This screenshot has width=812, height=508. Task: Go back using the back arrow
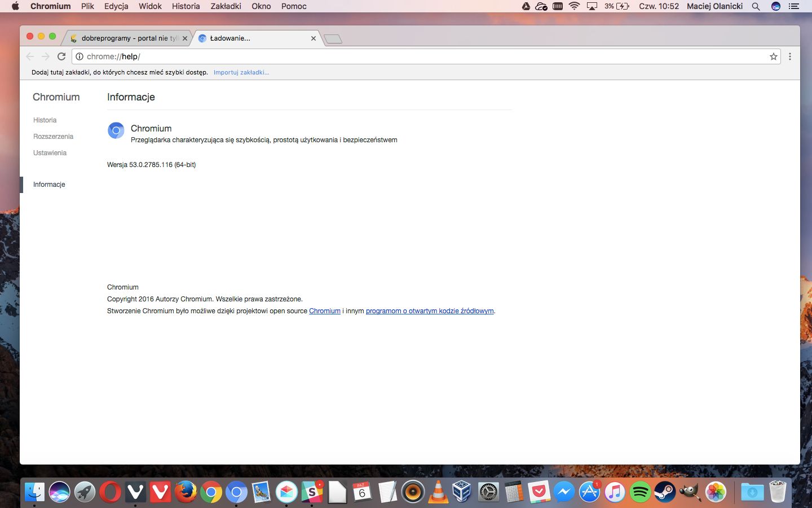coord(30,56)
